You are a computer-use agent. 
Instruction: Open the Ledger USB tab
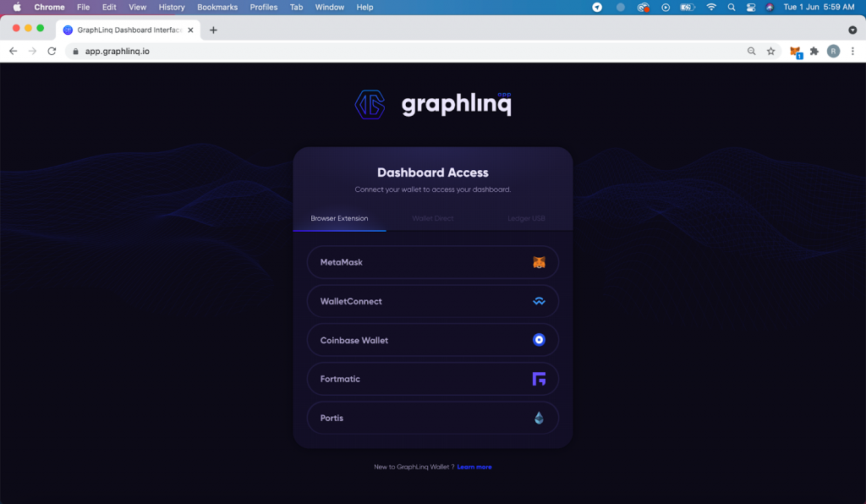[526, 219]
